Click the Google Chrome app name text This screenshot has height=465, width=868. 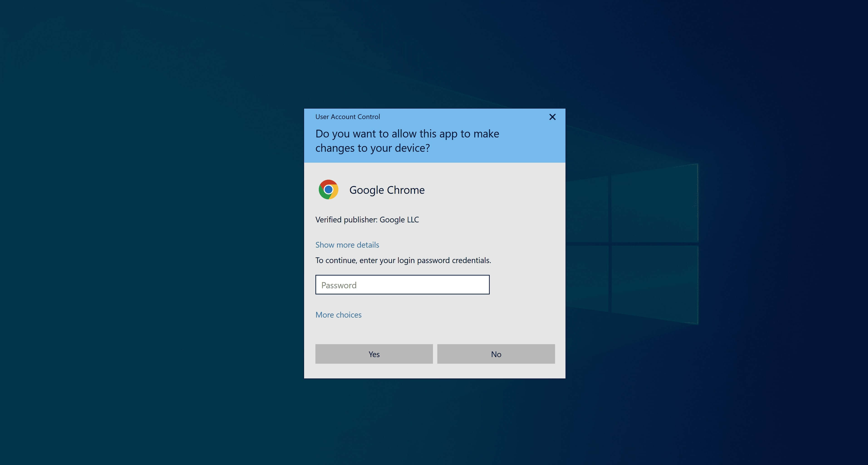tap(387, 190)
